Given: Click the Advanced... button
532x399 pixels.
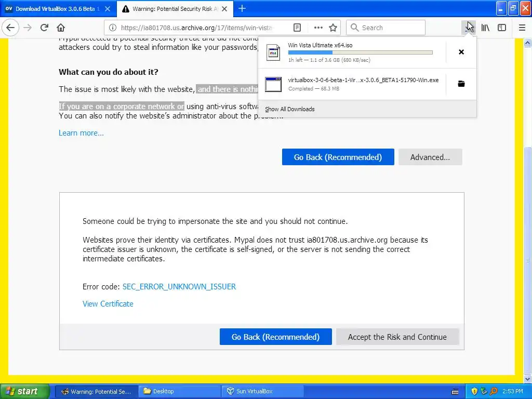Looking at the screenshot, I should (x=430, y=157).
